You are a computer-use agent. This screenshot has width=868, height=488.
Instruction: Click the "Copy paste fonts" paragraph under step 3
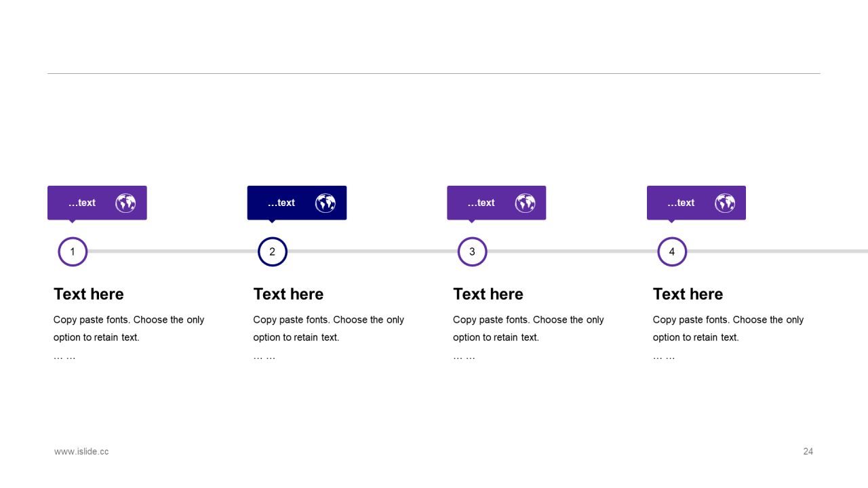point(528,329)
